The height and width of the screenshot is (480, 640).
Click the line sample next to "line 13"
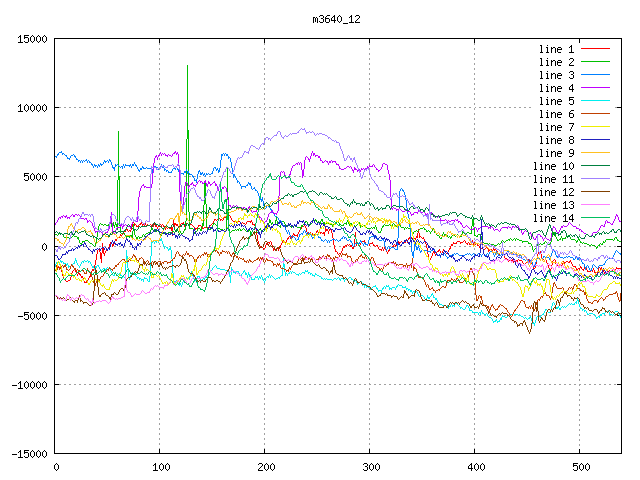(595, 205)
